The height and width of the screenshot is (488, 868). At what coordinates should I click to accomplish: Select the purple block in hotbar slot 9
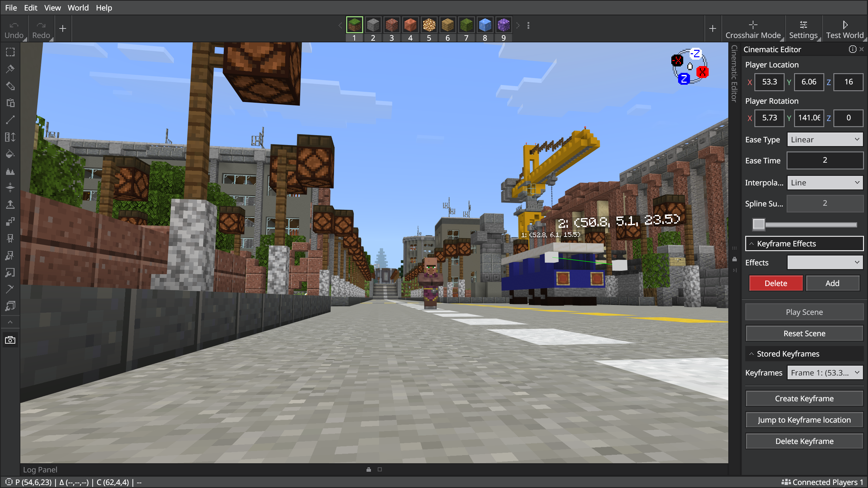pyautogui.click(x=504, y=25)
